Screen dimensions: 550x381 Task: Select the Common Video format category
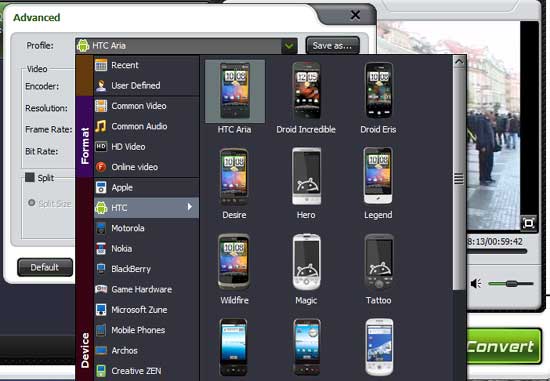tap(146, 106)
